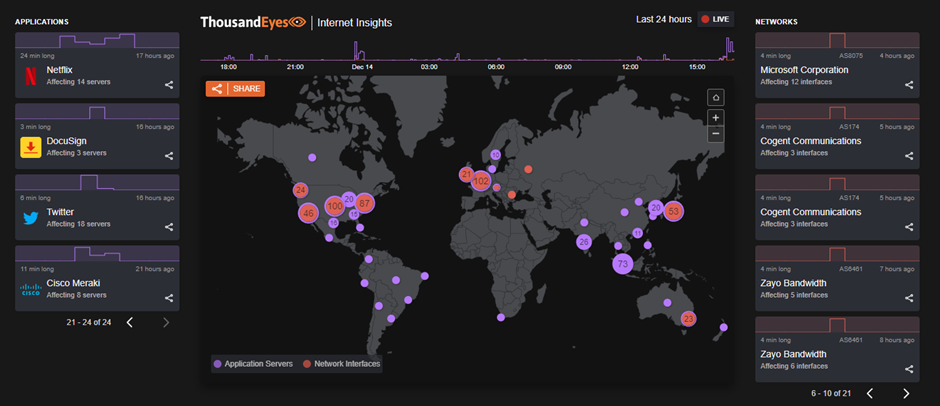Share the AS174 card dated 5 hours ago, first
The image size is (940, 406).
(x=909, y=156)
